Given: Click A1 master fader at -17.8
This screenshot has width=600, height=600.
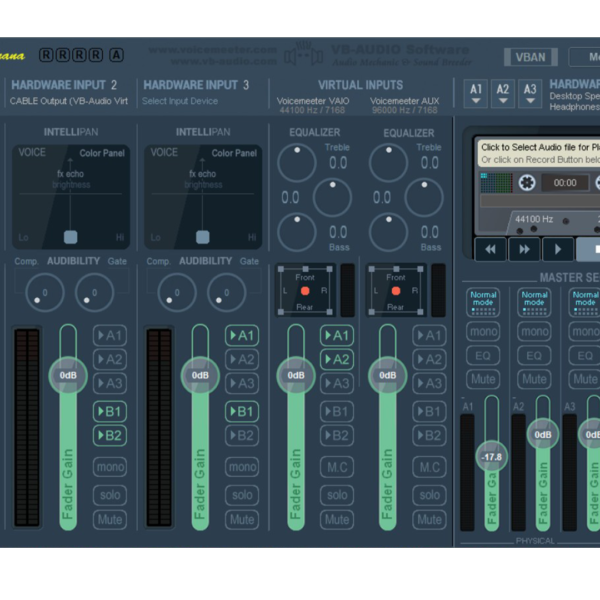Looking at the screenshot, I should (492, 457).
